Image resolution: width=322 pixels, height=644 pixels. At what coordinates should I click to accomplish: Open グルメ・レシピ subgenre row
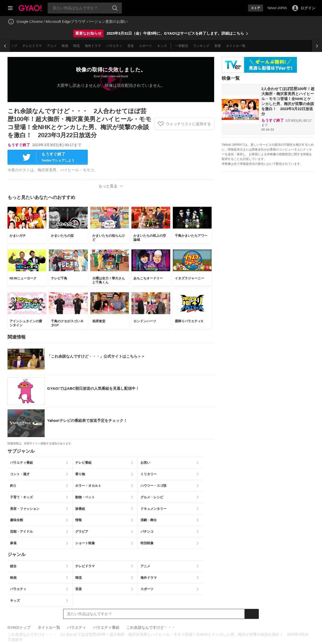click(170, 497)
